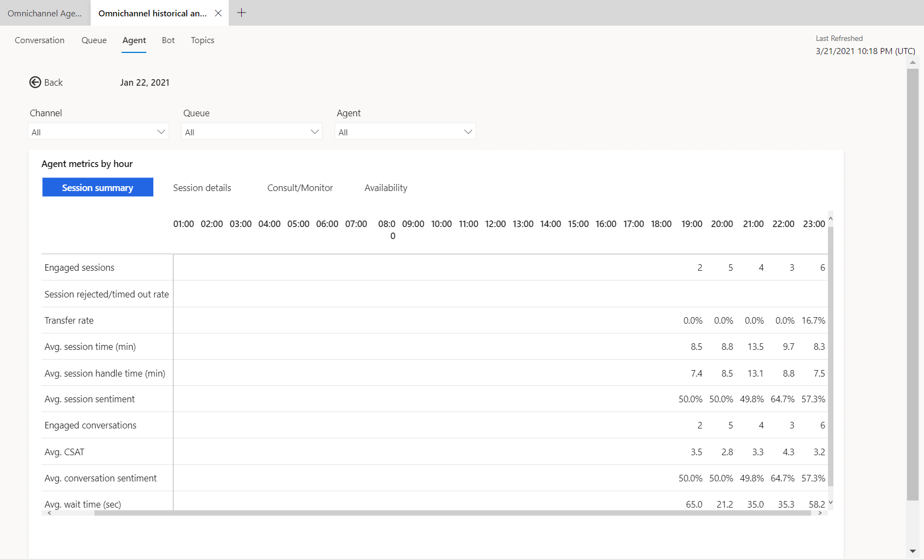Click the 12:00 column header
924x560 pixels.
tap(496, 224)
